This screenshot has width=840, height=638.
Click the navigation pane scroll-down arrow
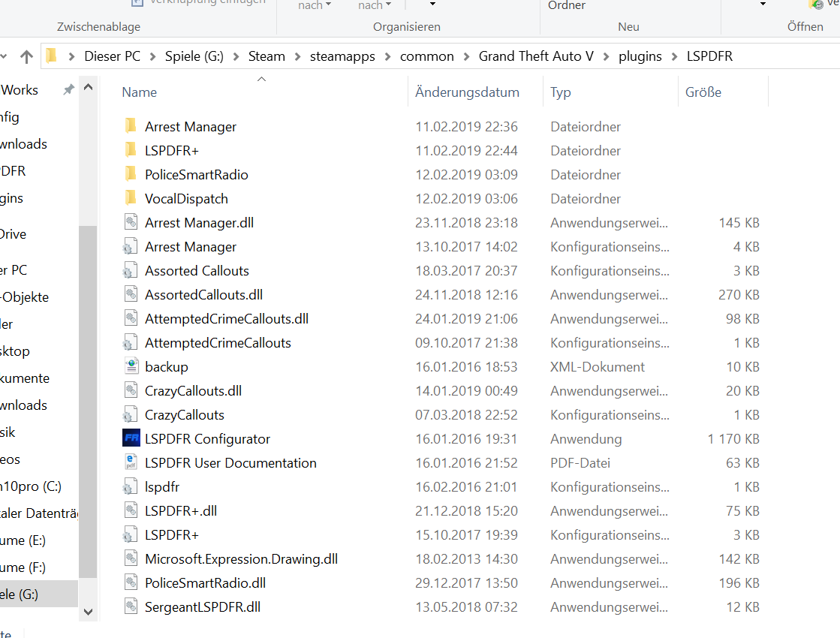(89, 611)
